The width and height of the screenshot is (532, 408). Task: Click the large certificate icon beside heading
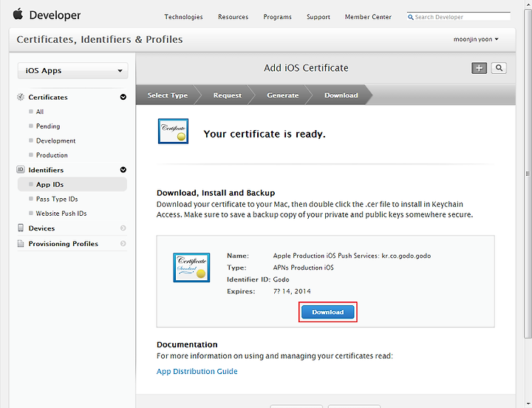tap(173, 131)
